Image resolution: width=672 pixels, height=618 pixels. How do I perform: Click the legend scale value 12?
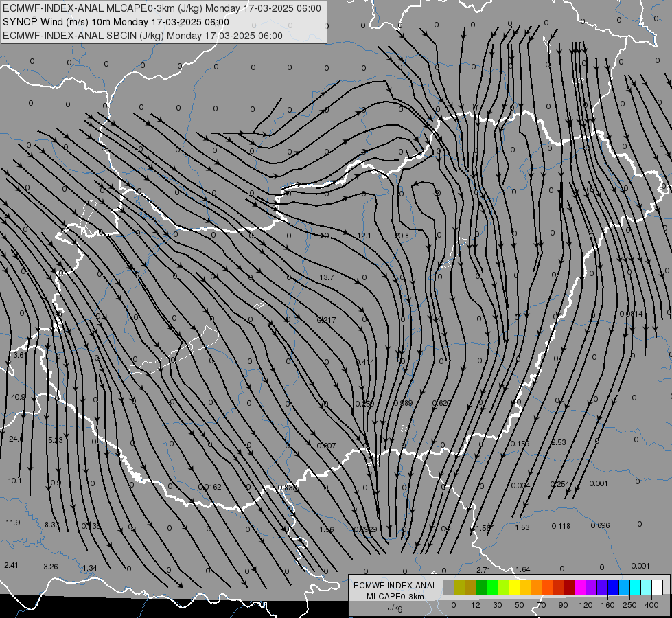click(476, 605)
